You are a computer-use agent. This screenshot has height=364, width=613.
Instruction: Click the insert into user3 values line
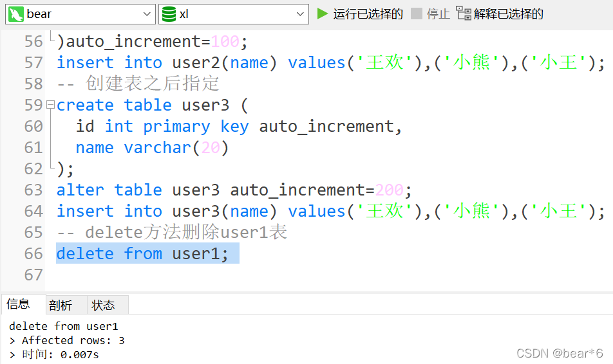330,212
